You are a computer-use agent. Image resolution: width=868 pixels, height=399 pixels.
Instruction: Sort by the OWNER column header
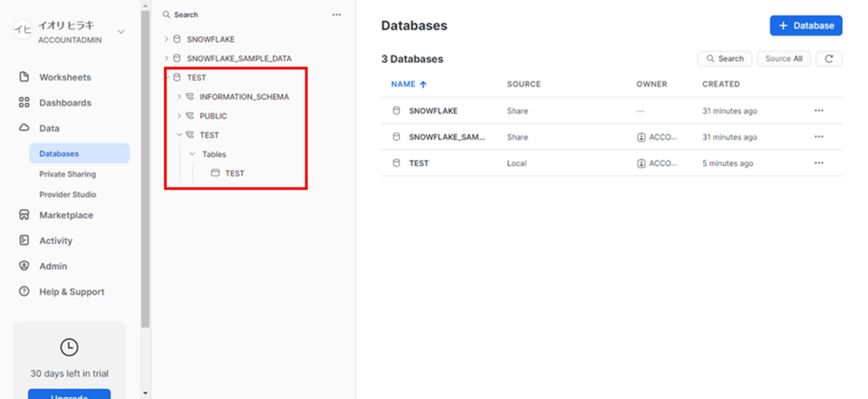(652, 84)
